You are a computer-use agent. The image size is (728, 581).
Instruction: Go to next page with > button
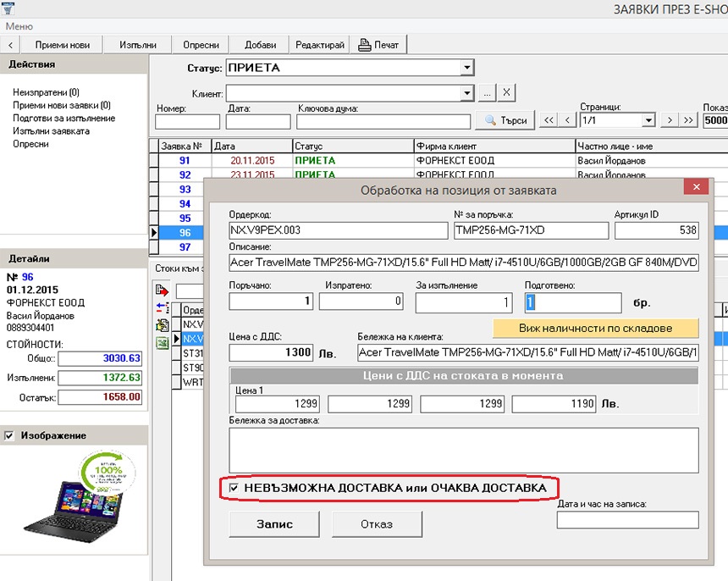pos(669,120)
